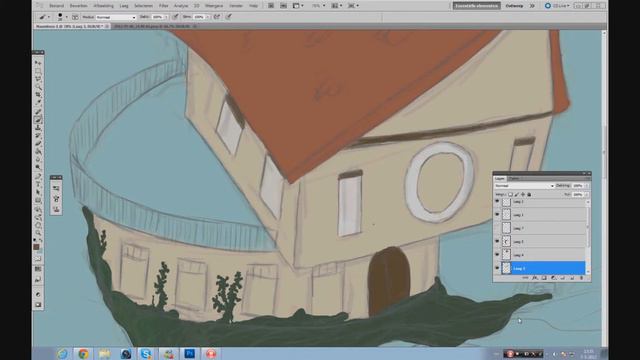
Task: Select the History Brush tool
Action: pos(38,136)
